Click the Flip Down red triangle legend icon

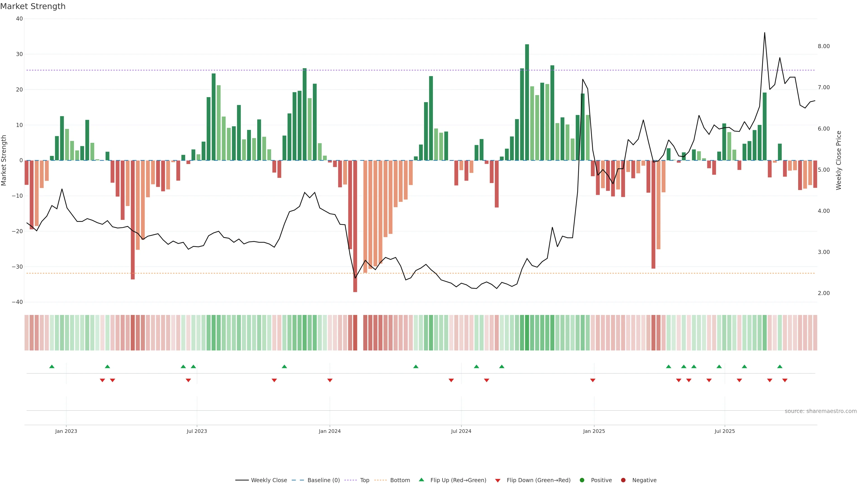tap(498, 480)
